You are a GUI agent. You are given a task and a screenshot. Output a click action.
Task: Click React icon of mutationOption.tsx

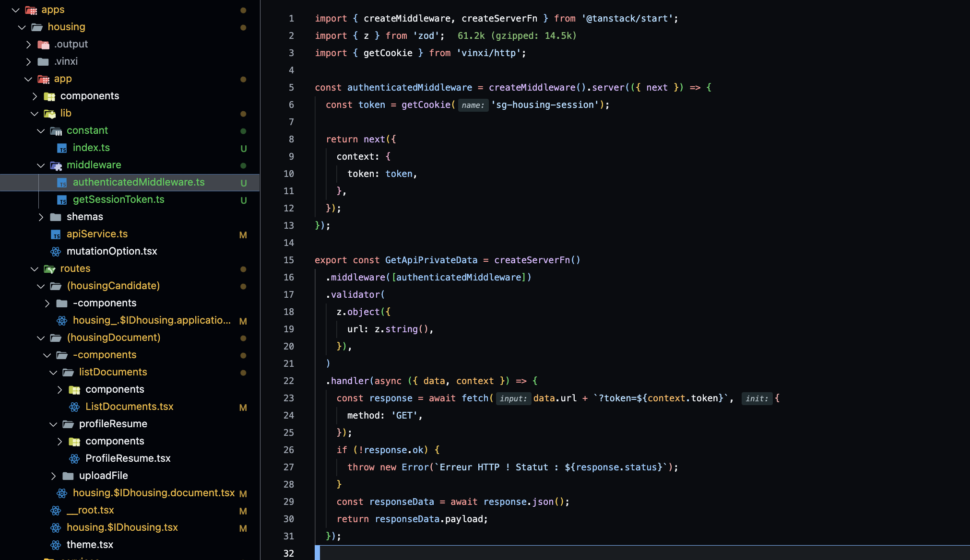[56, 252]
